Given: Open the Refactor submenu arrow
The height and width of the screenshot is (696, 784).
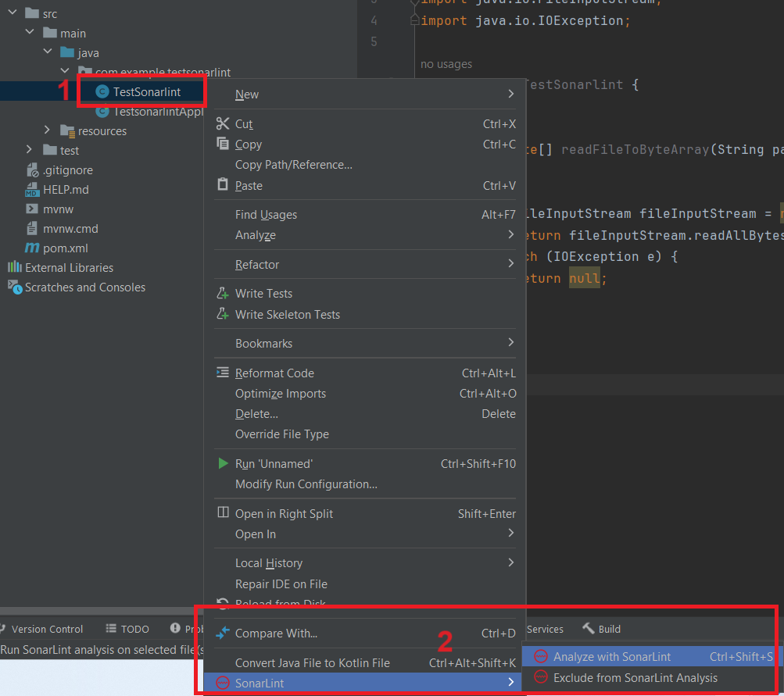Looking at the screenshot, I should click(x=510, y=263).
